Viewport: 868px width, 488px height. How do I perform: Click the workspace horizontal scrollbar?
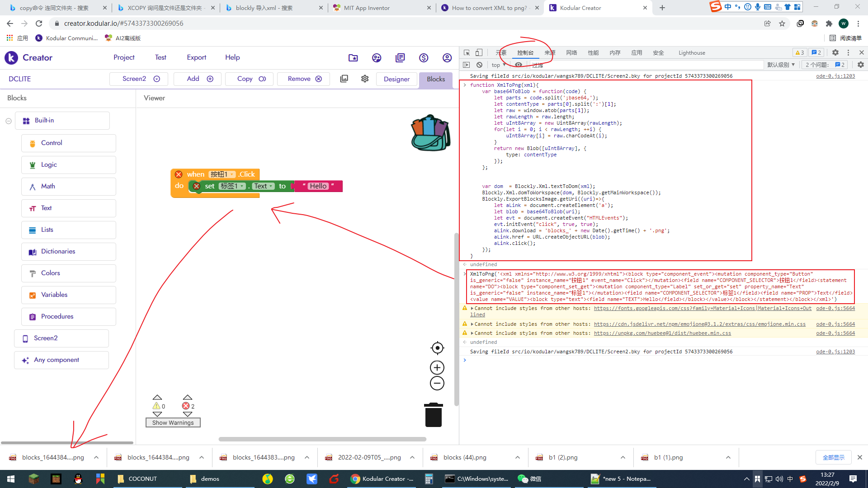322,439
